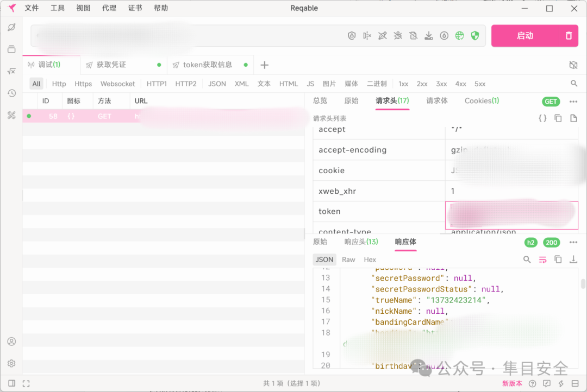This screenshot has height=392, width=587.
Task: Switch the panel layout icon in the status bar
Action: click(x=575, y=383)
